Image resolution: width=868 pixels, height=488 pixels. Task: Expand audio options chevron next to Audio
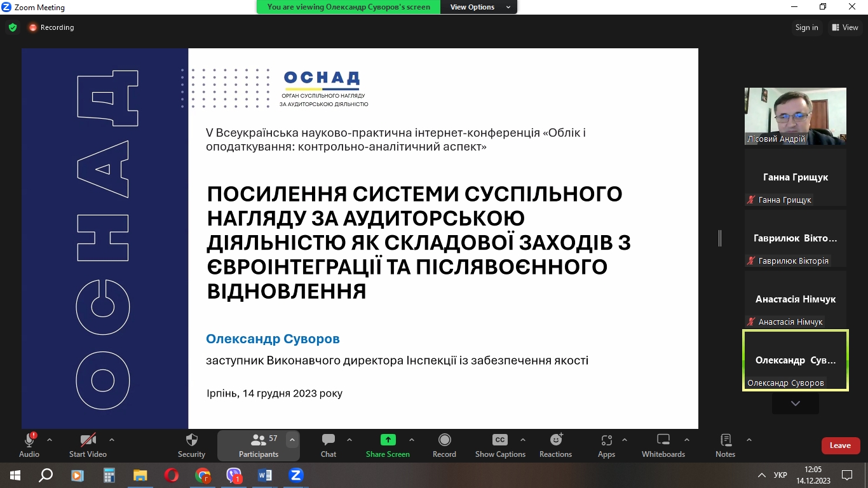point(50,440)
